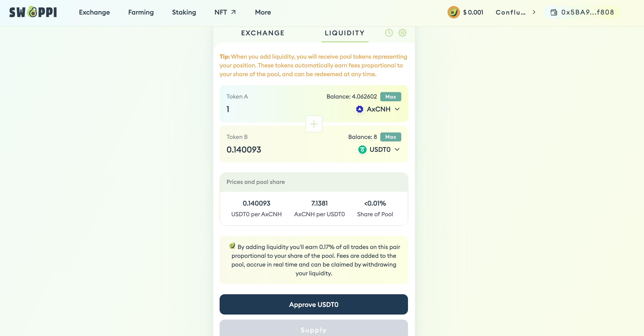Open the More menu

[x=263, y=12]
